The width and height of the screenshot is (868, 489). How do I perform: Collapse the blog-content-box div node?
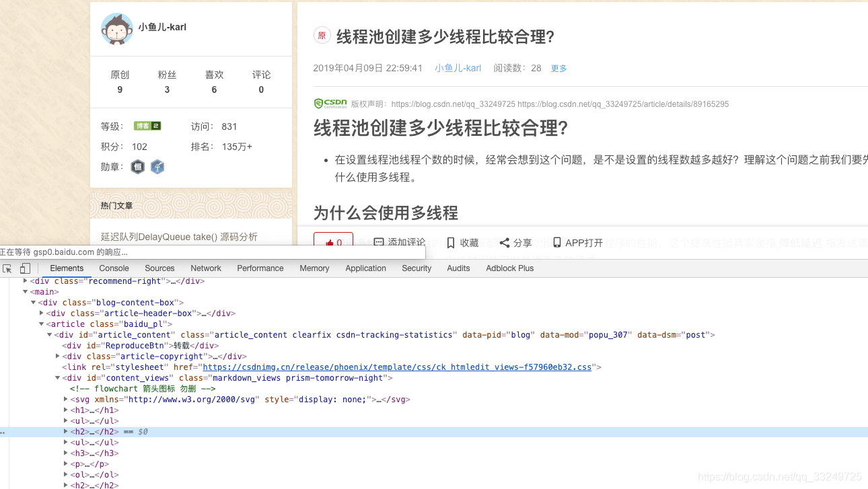coord(34,303)
